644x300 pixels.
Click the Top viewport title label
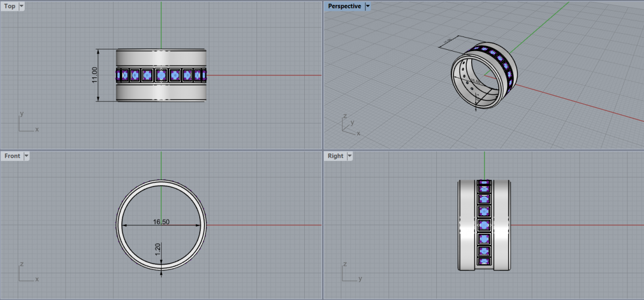point(10,6)
